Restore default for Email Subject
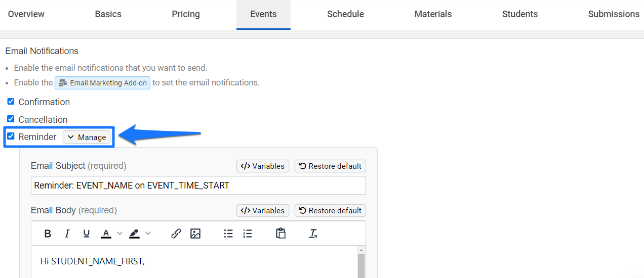 coord(330,166)
